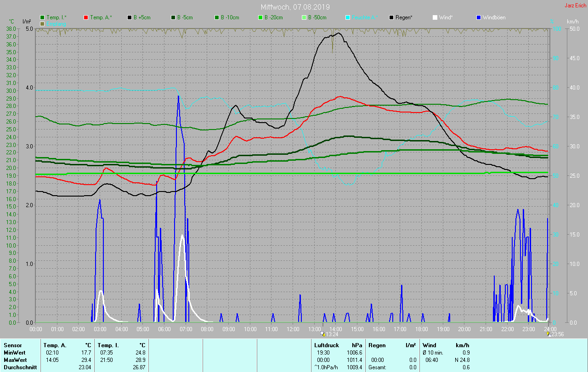588x372 pixels.
Task: Click the sun marker icon at 13:24
Action: click(323, 334)
